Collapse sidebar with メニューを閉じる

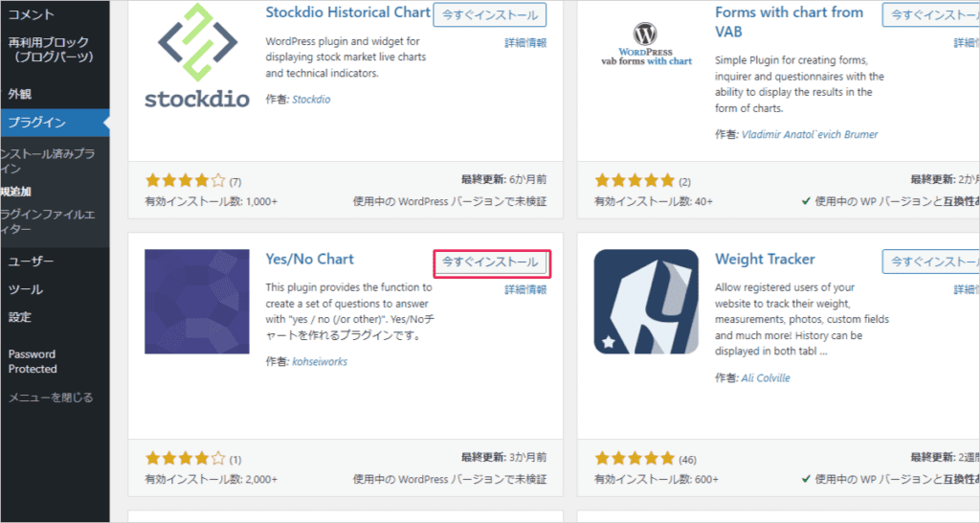[51, 398]
